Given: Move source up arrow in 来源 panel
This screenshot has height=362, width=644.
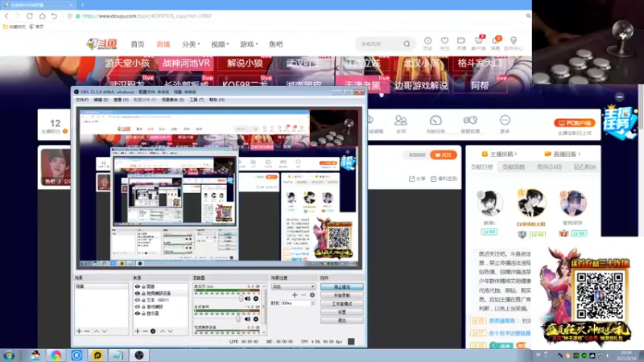Looking at the screenshot, I should 163,331.
